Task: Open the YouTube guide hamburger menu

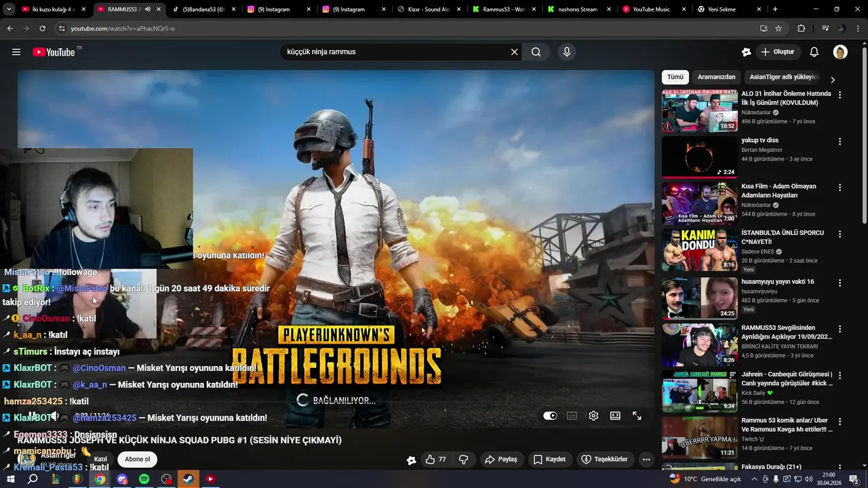Action: click(x=16, y=52)
